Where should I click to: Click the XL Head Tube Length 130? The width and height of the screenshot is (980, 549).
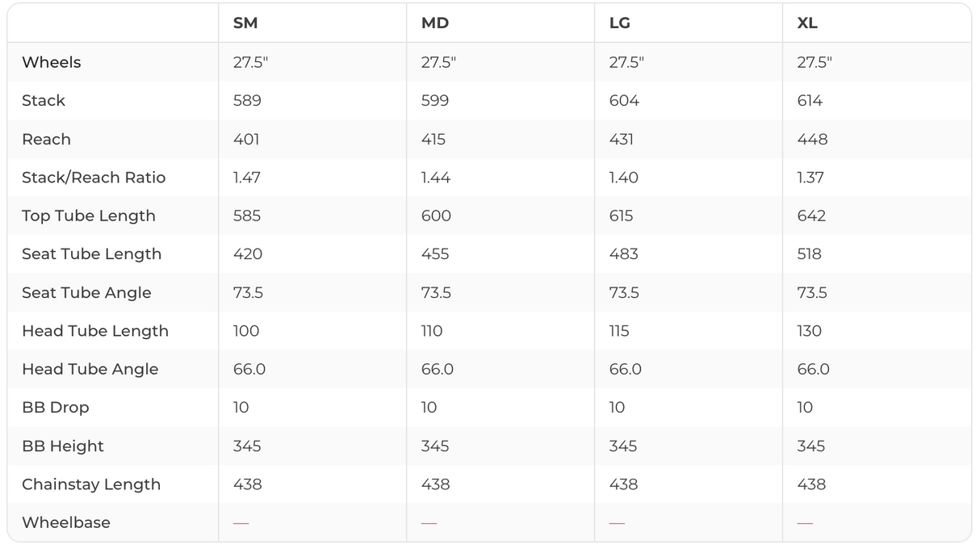809,331
